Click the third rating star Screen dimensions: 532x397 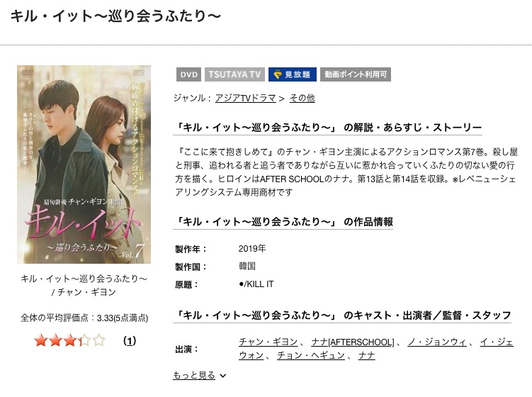pos(70,340)
